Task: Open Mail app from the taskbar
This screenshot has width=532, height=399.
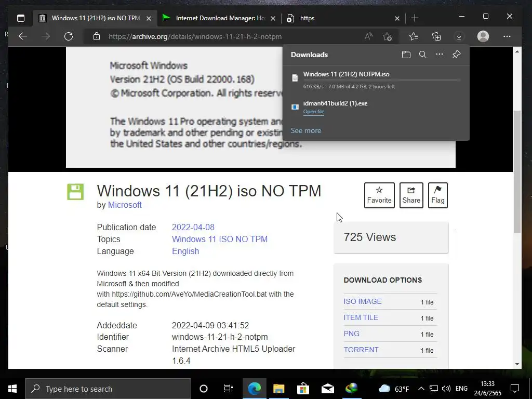Action: pyautogui.click(x=328, y=389)
